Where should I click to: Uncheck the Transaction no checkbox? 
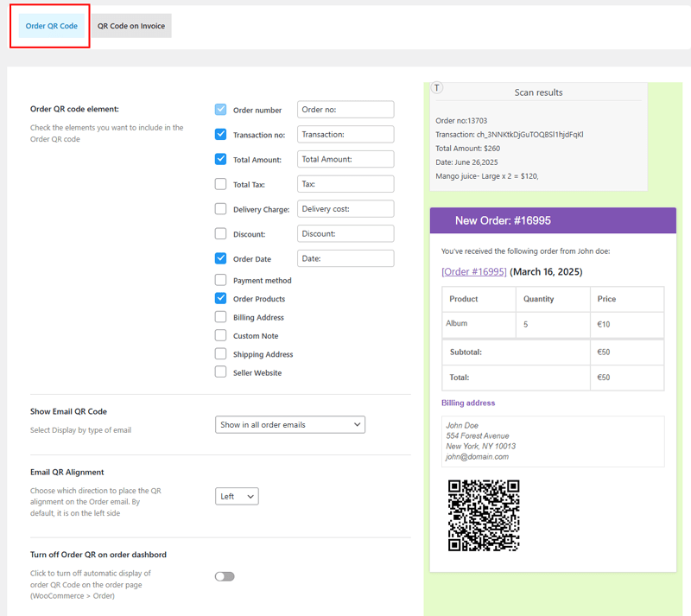coord(221,135)
